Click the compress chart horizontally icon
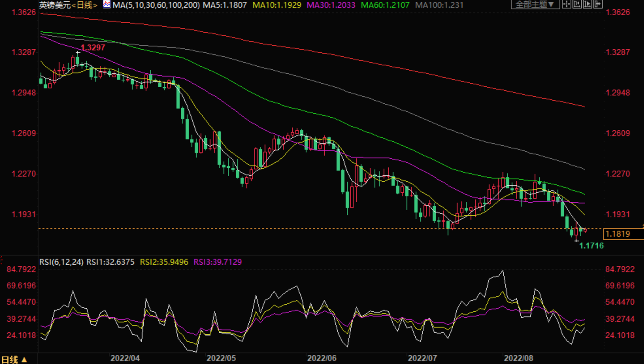The image size is (644, 364). [577, 4]
